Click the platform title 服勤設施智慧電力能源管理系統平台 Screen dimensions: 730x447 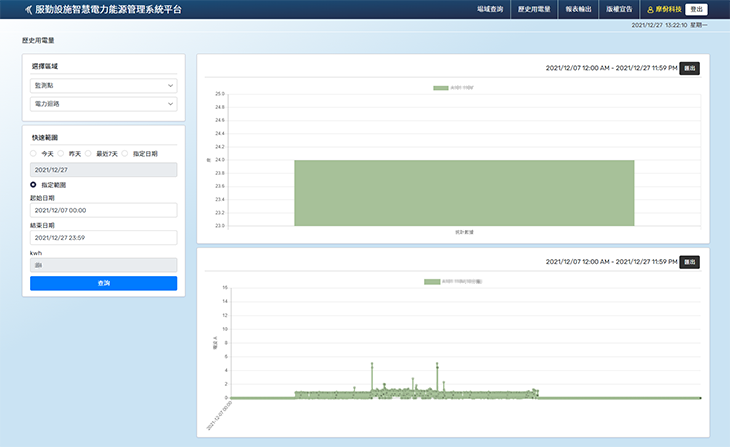(x=108, y=9)
